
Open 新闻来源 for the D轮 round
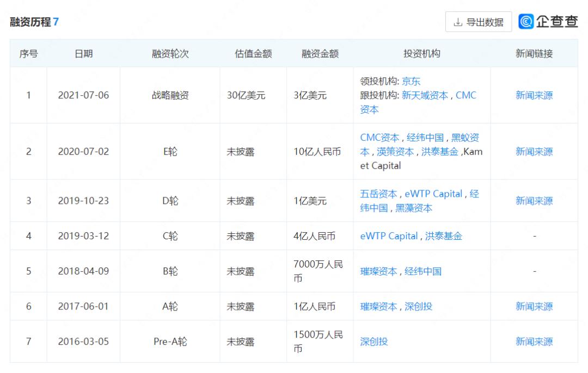click(534, 201)
